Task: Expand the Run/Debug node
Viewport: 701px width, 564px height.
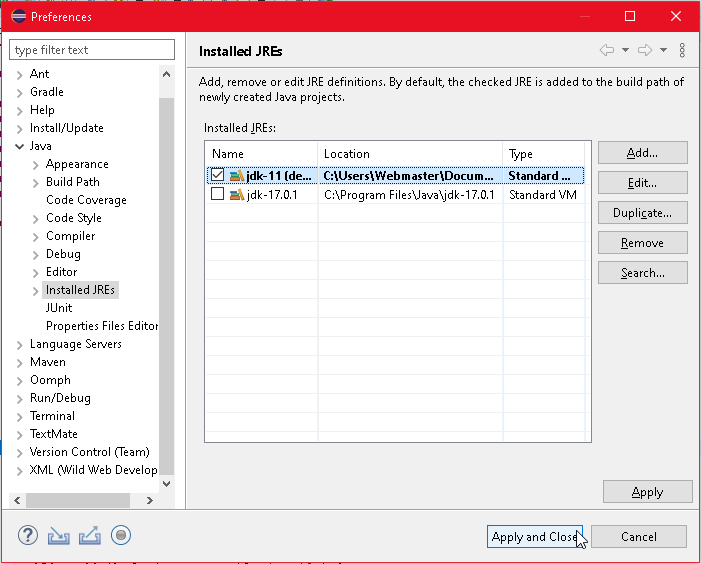Action: pos(19,399)
